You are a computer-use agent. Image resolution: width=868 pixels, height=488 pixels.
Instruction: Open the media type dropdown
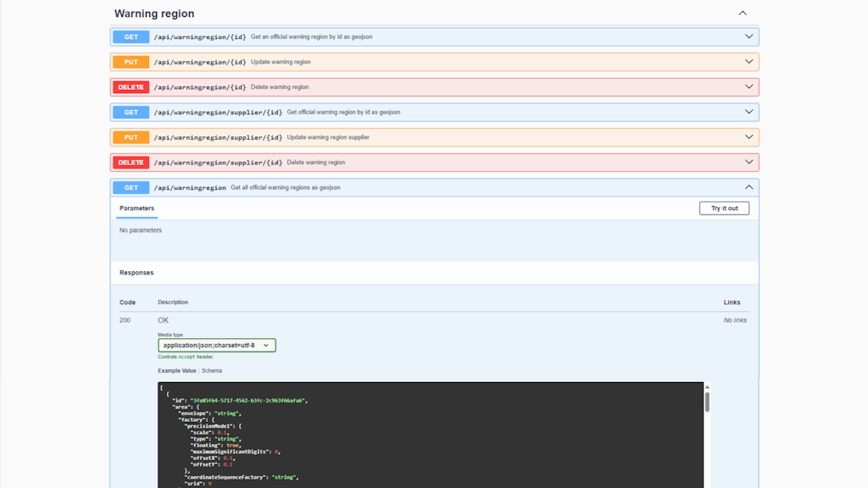(x=214, y=345)
